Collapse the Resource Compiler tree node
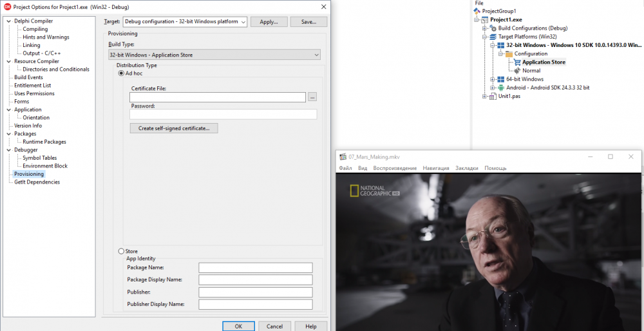Screen dimensions: 644x331 tap(10, 61)
